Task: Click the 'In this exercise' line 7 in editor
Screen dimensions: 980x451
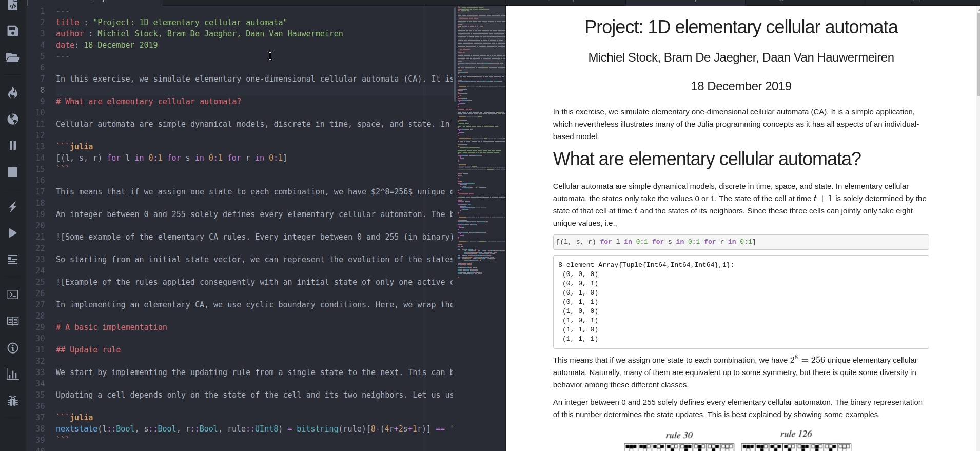Action: [x=254, y=79]
